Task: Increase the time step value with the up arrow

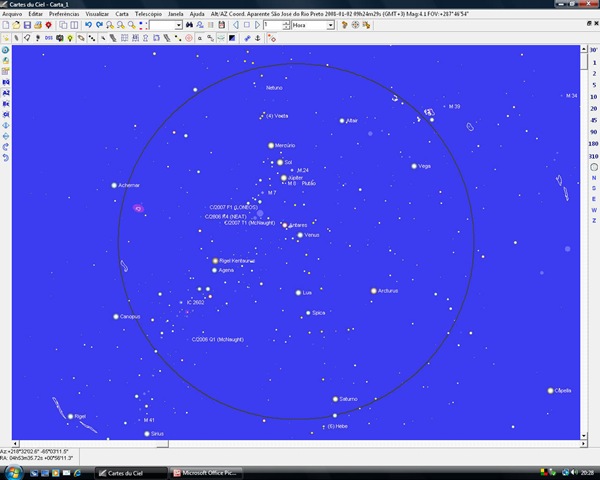Action: pyautogui.click(x=286, y=23)
